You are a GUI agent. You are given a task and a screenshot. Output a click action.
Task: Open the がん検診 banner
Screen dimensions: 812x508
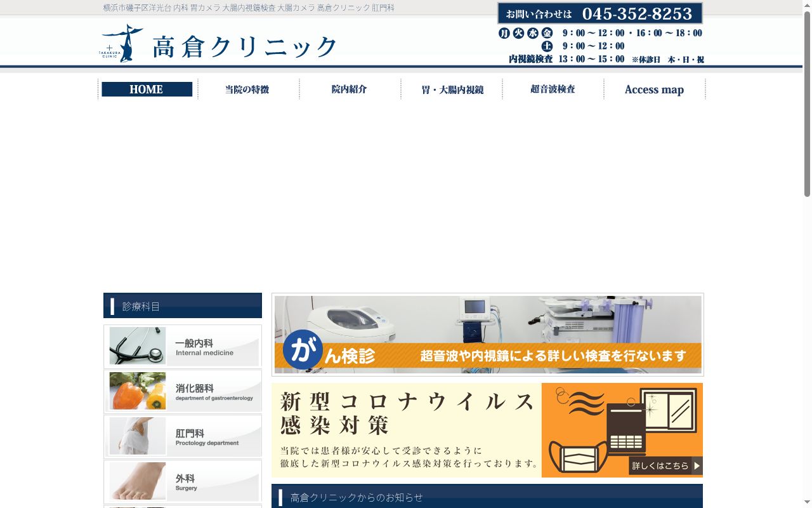tap(488, 335)
